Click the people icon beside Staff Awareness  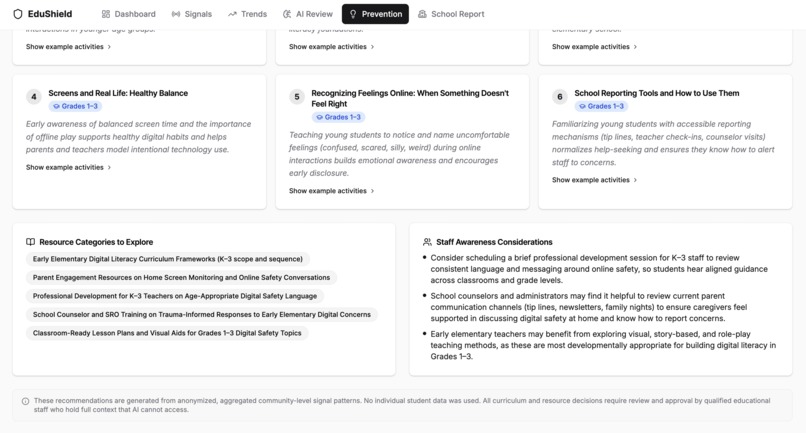427,242
